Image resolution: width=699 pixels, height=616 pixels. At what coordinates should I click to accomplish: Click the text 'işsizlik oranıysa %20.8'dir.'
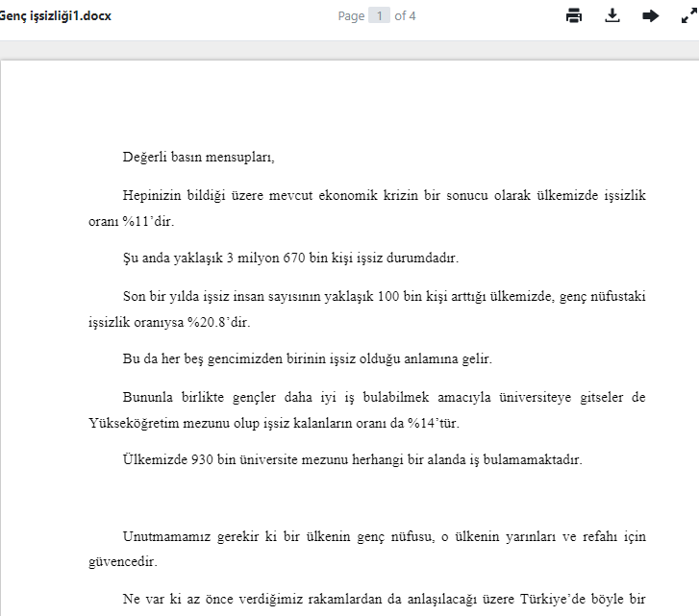pos(169,322)
